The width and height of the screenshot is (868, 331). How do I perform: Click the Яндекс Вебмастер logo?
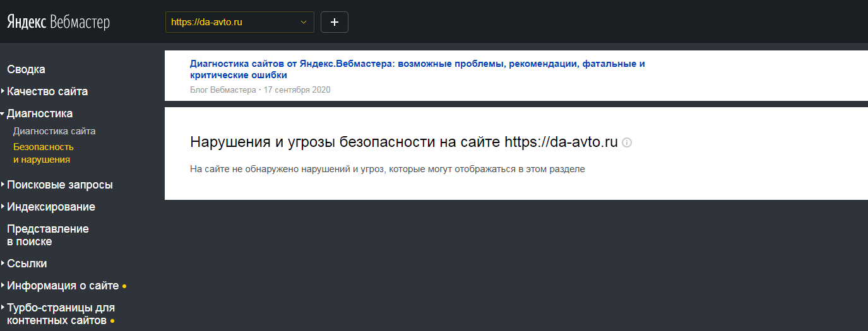(x=58, y=23)
